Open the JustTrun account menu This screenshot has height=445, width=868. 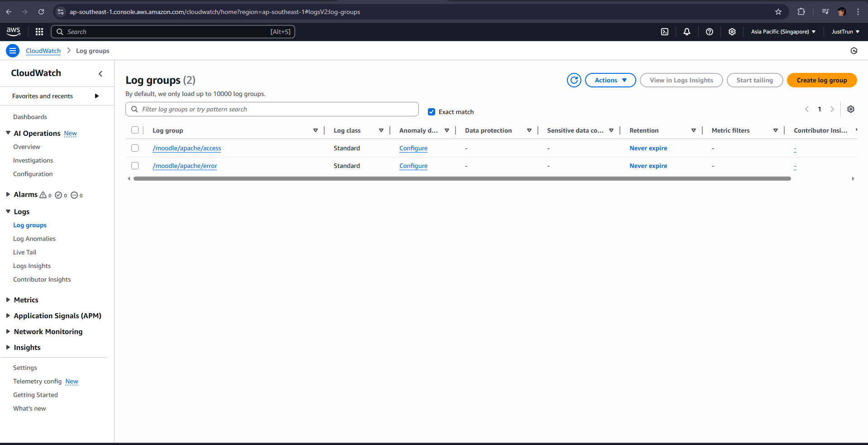tap(845, 32)
